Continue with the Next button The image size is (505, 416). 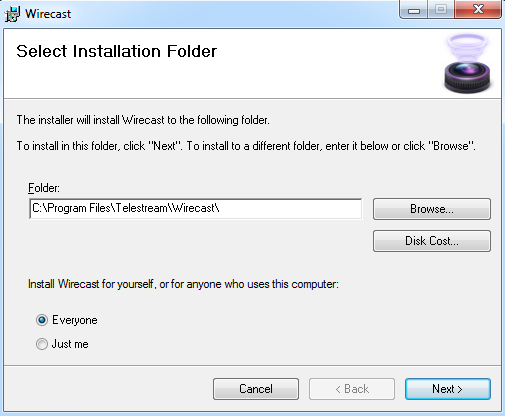pyautogui.click(x=448, y=389)
